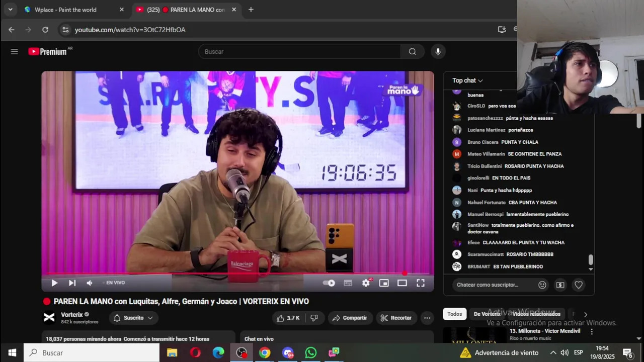Screen dimensions: 644x362
Task: Open the ESP language selector
Action: click(579, 353)
